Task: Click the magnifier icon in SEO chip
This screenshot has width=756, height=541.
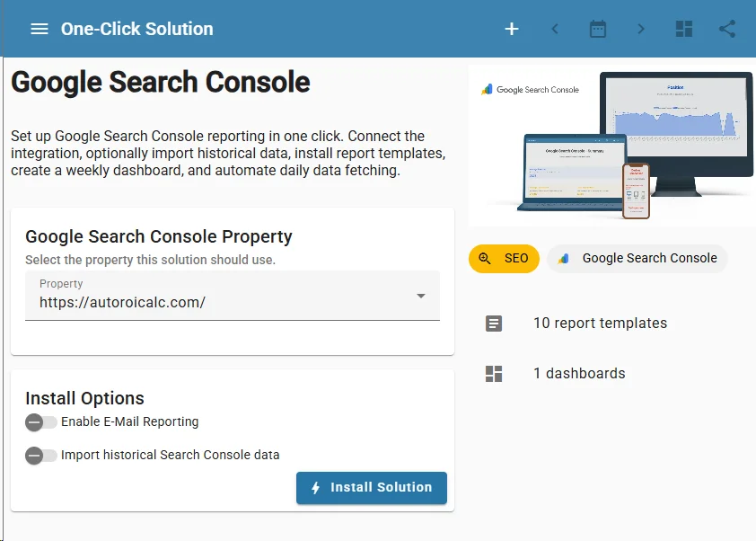Action: click(485, 259)
